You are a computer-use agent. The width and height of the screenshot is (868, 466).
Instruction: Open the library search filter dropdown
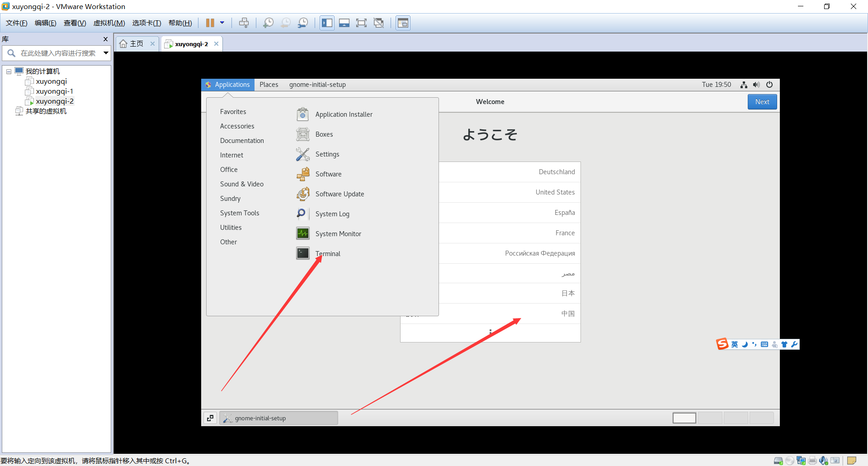[106, 53]
